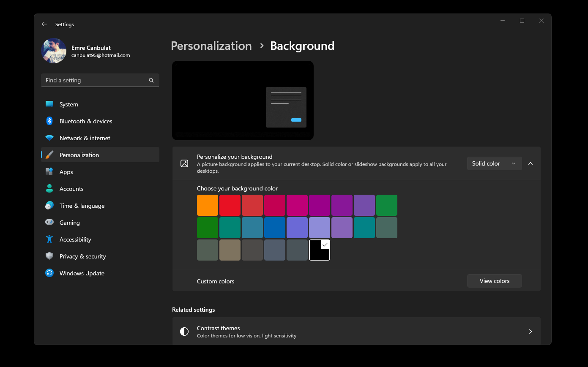The width and height of the screenshot is (588, 367).
Task: Click the search magnifier icon
Action: (x=151, y=80)
